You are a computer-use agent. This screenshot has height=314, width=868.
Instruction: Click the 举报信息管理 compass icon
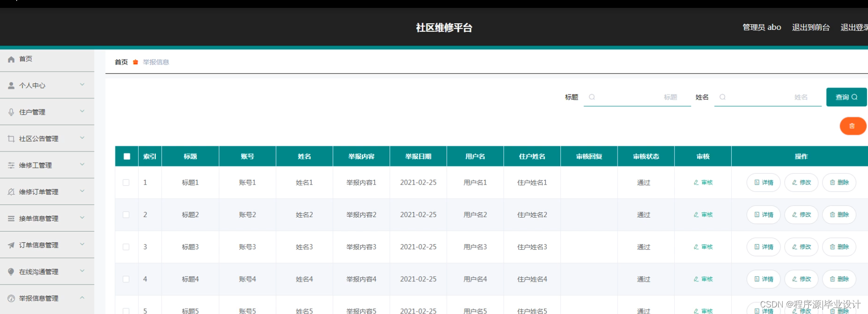point(11,298)
